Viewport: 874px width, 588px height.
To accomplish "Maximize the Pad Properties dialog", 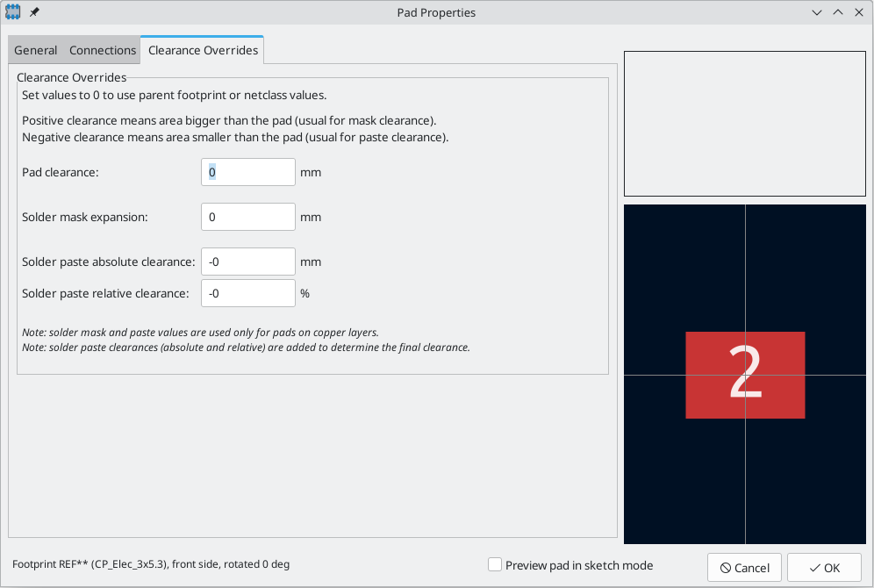I will click(837, 12).
